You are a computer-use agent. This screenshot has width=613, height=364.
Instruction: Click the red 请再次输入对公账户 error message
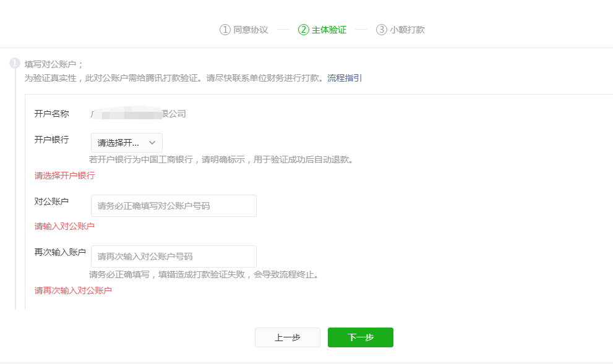coord(73,290)
